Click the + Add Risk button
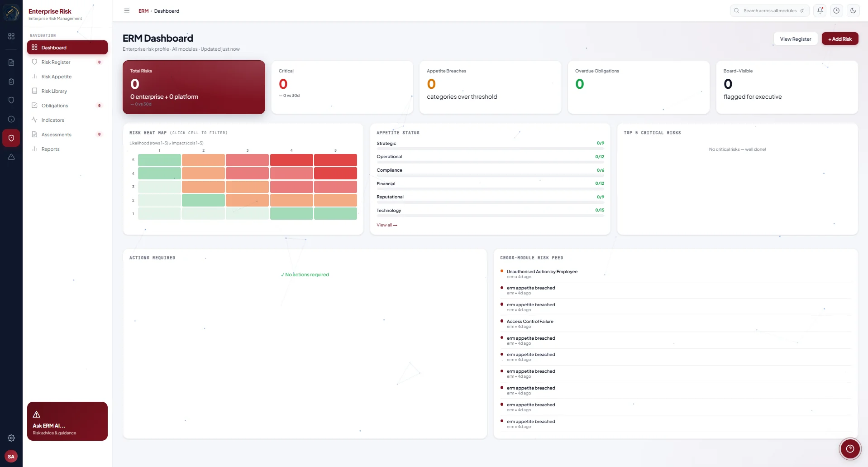This screenshot has width=868, height=467. tap(840, 39)
